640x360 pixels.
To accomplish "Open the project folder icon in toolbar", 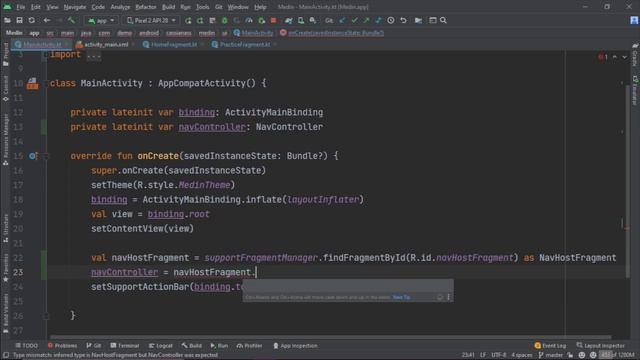I will pos(7,20).
